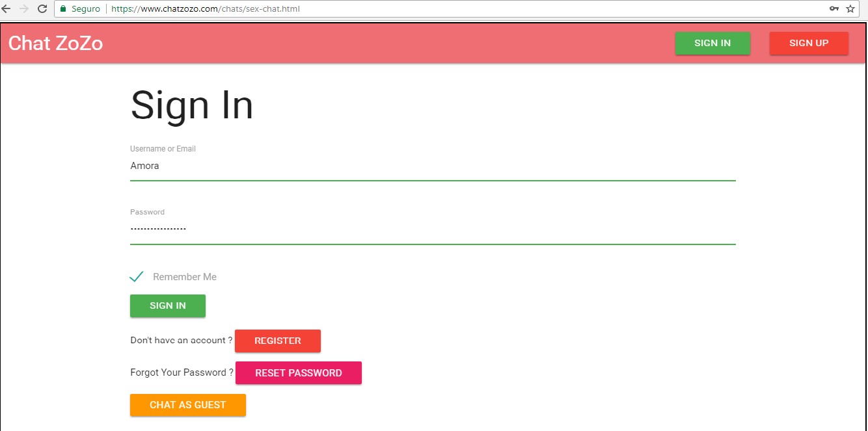Click the browser forward arrow
The height and width of the screenshot is (431, 868).
[24, 8]
